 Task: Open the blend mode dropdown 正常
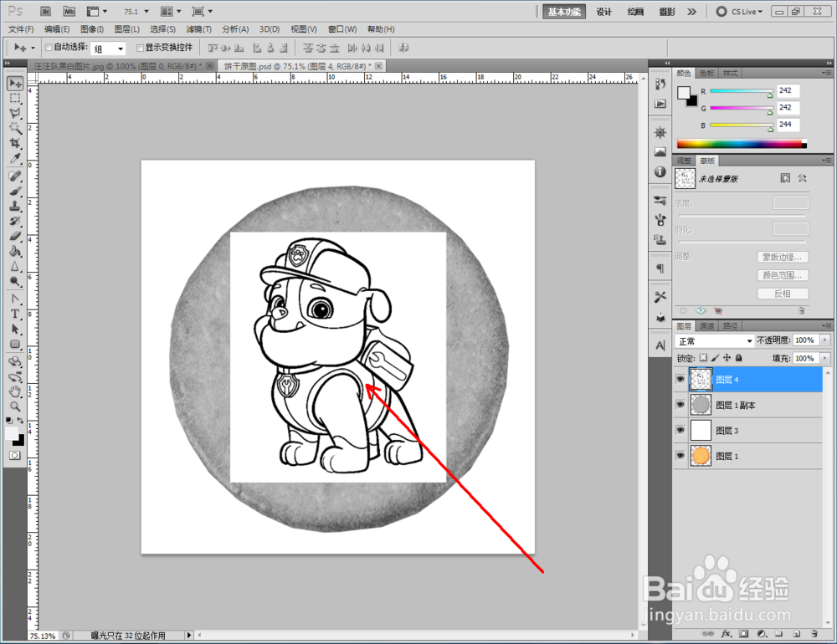click(714, 341)
